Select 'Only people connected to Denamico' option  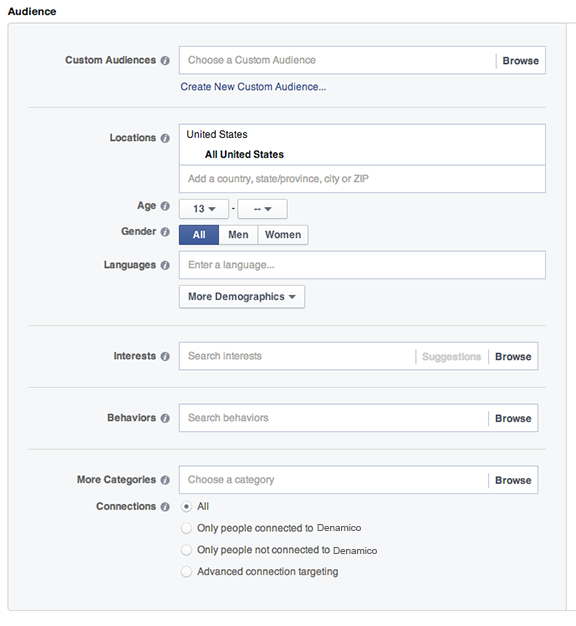pos(186,528)
